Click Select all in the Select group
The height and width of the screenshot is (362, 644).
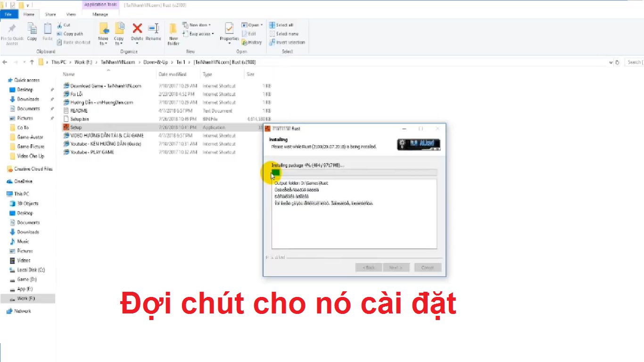(x=281, y=25)
